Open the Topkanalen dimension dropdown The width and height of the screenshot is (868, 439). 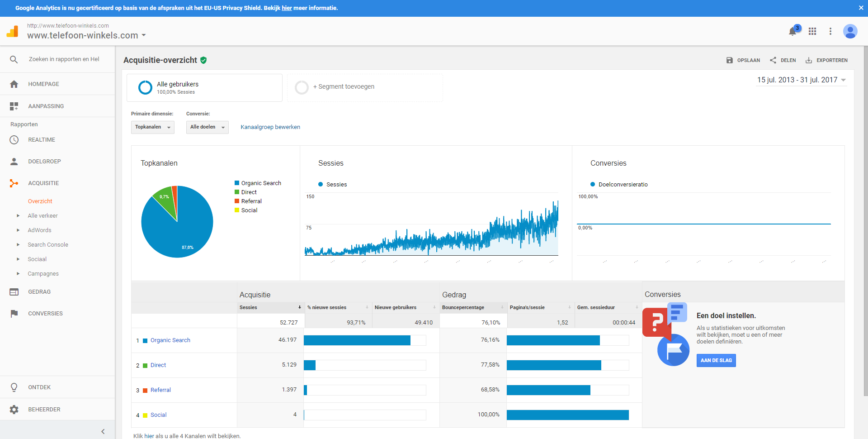pos(153,127)
